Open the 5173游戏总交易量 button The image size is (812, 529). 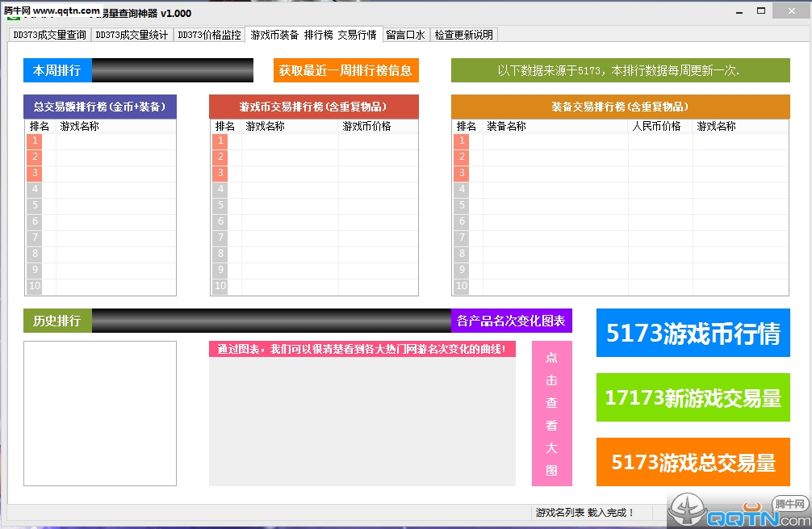click(693, 462)
